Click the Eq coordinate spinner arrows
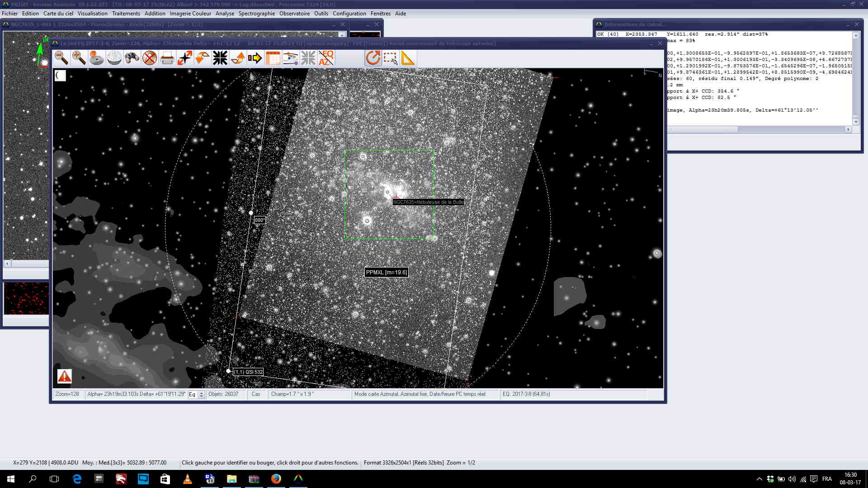Viewport: 868px width, 488px height. (202, 394)
